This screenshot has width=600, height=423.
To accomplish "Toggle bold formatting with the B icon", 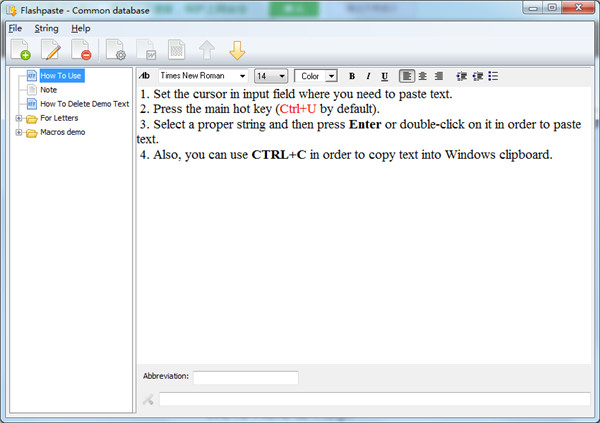I will 352,76.
